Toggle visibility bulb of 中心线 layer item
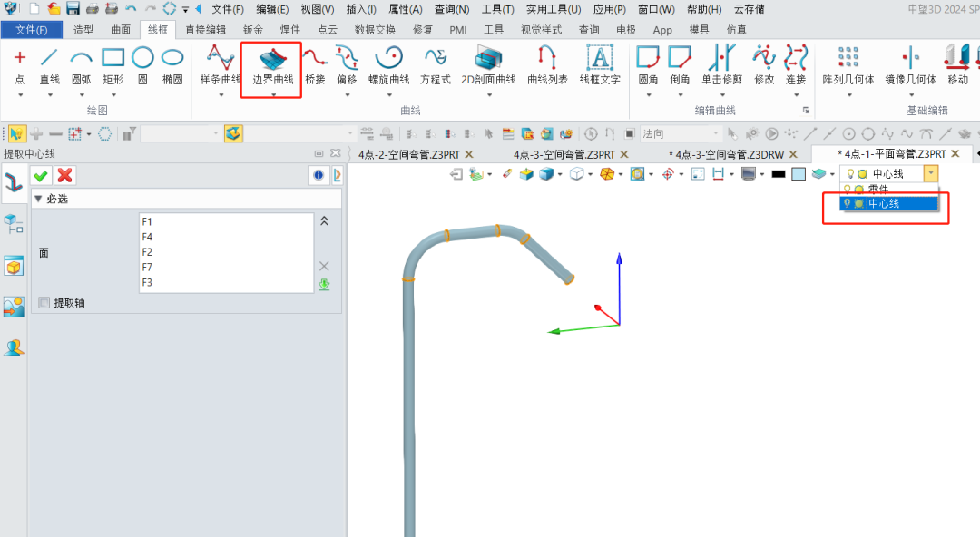This screenshot has height=537, width=980. [847, 204]
